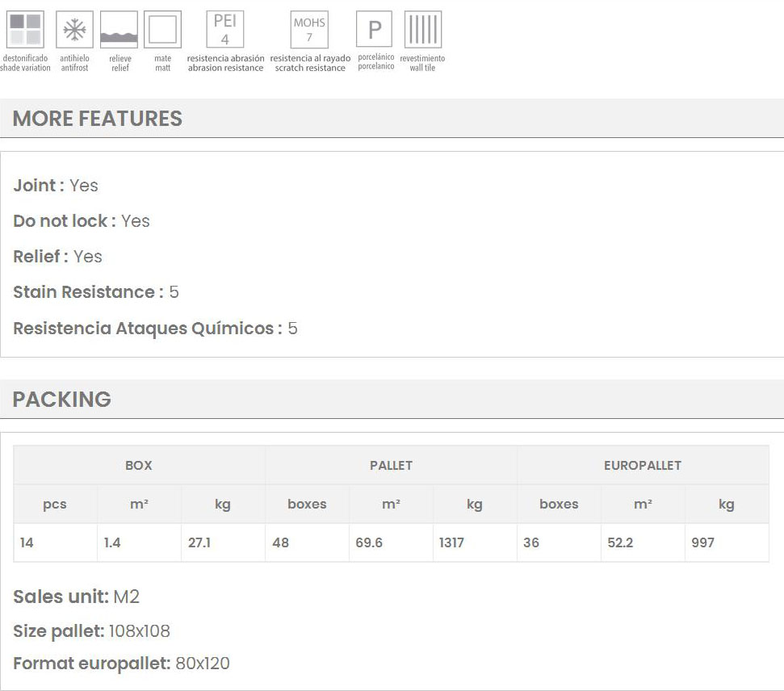Select the 52.2 europallet area cell
784x691 pixels.
621,542
